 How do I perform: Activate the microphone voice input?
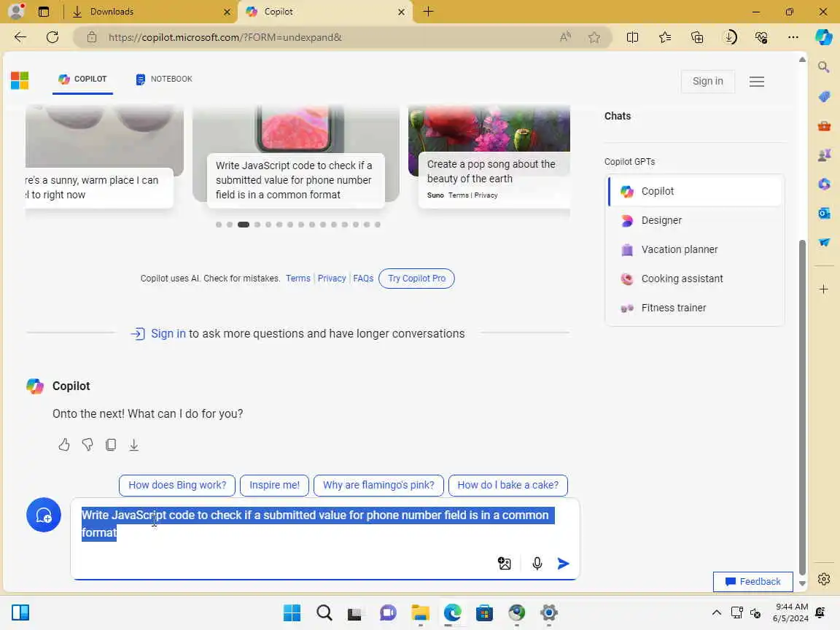click(x=537, y=564)
